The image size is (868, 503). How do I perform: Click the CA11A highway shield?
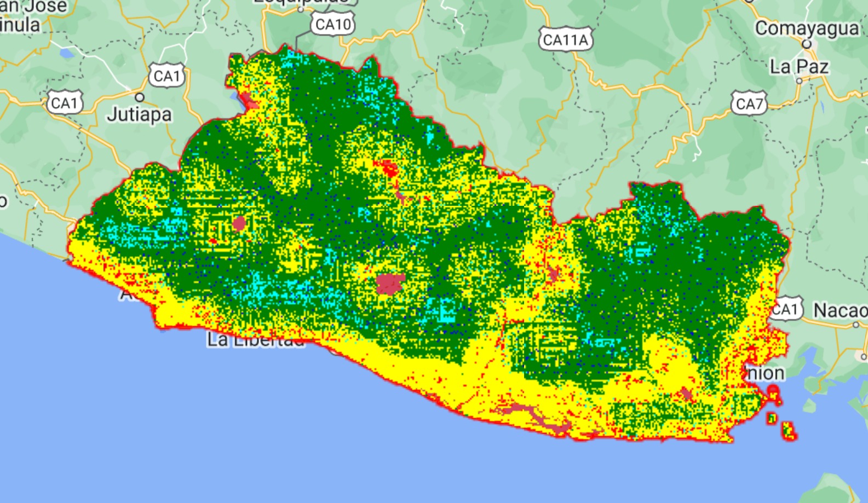(x=566, y=40)
